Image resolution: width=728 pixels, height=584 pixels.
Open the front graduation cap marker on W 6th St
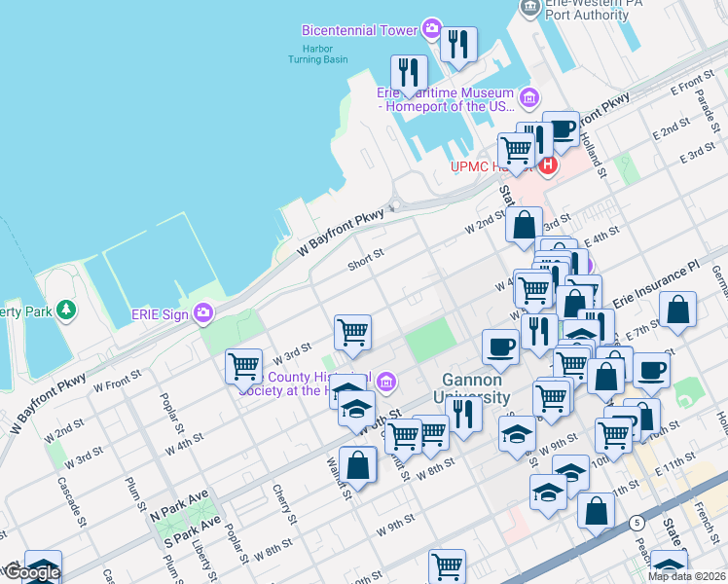click(x=356, y=409)
